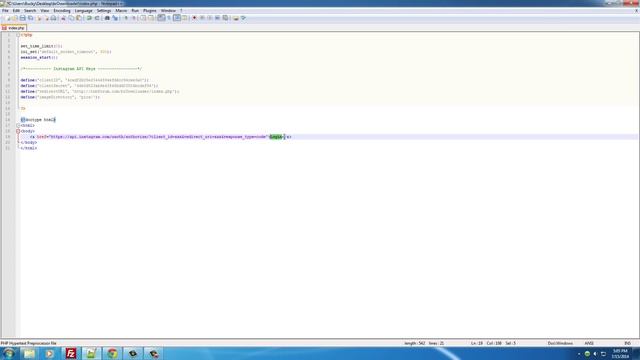
Task: Open the File menu
Action: click(x=5, y=11)
